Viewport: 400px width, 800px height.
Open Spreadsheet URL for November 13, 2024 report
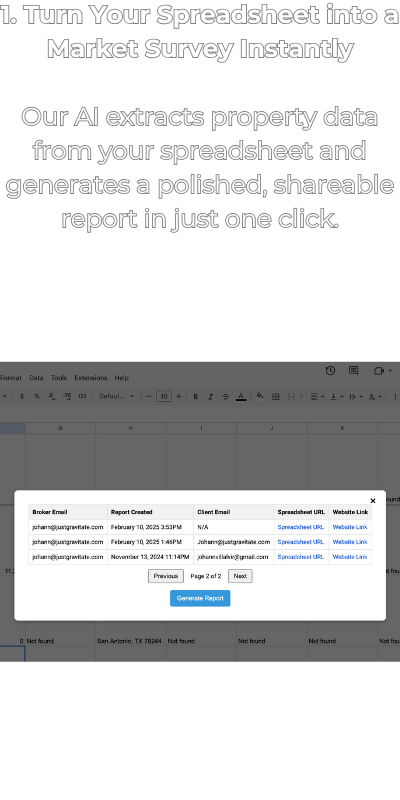(x=301, y=557)
